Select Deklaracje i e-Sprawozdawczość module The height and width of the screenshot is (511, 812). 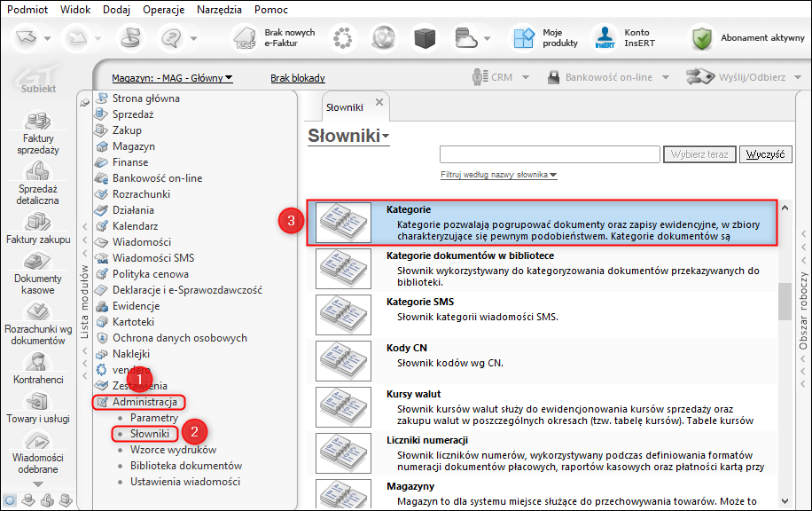click(x=187, y=290)
